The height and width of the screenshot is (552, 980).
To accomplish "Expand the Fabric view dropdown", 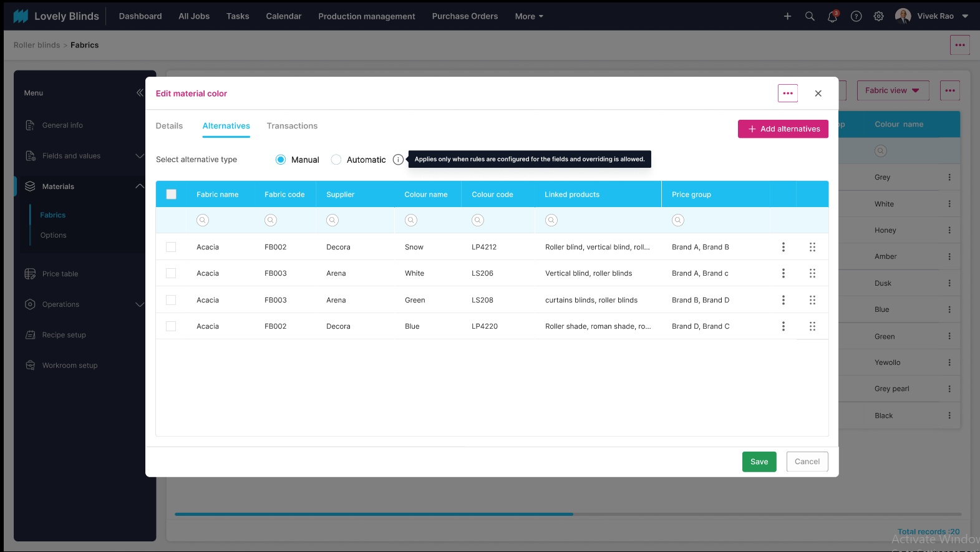I will pyautogui.click(x=892, y=90).
